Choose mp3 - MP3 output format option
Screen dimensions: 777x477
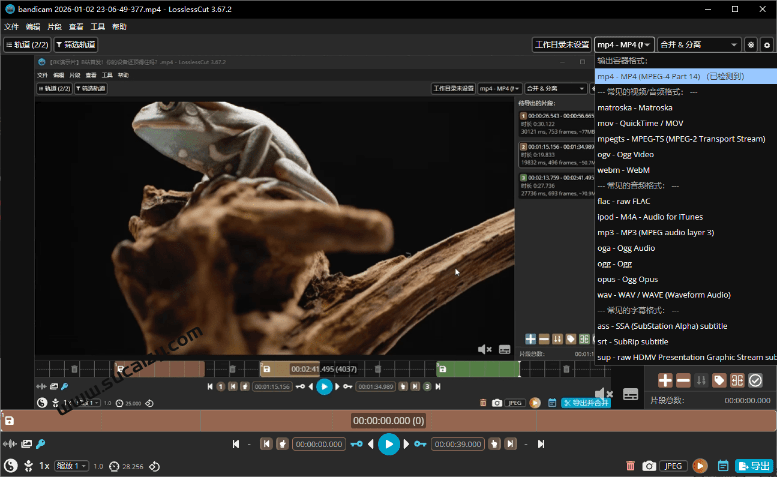click(x=655, y=232)
